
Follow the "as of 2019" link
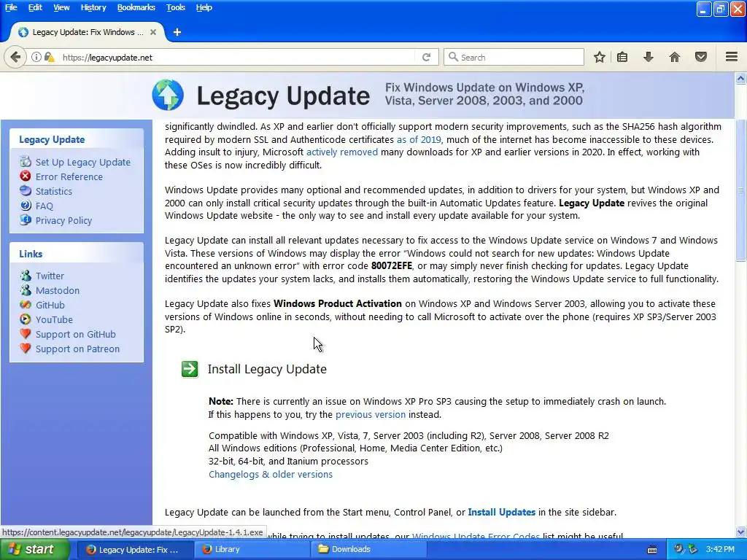point(419,139)
